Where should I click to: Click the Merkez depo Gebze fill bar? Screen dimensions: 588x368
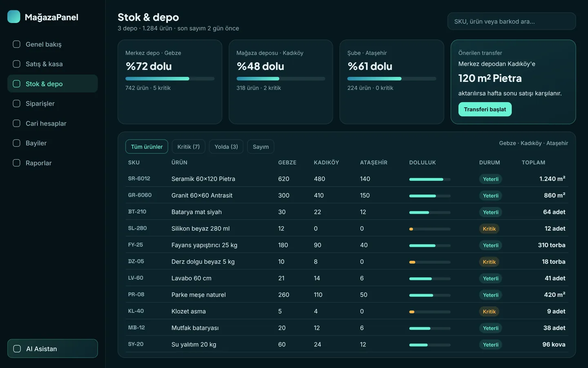(x=170, y=79)
